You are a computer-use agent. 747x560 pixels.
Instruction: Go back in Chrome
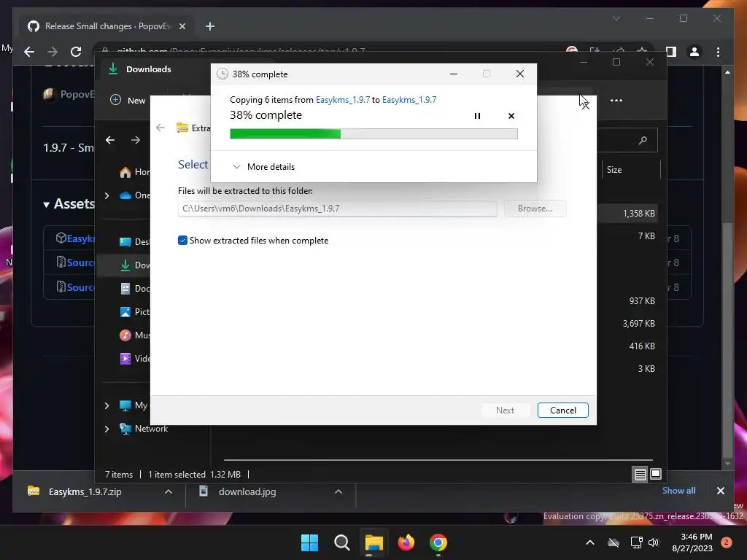click(29, 52)
